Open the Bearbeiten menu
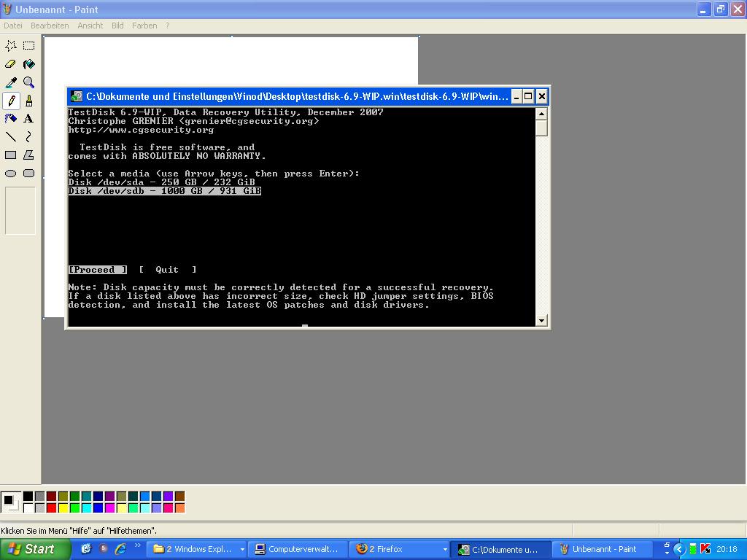 click(x=50, y=26)
